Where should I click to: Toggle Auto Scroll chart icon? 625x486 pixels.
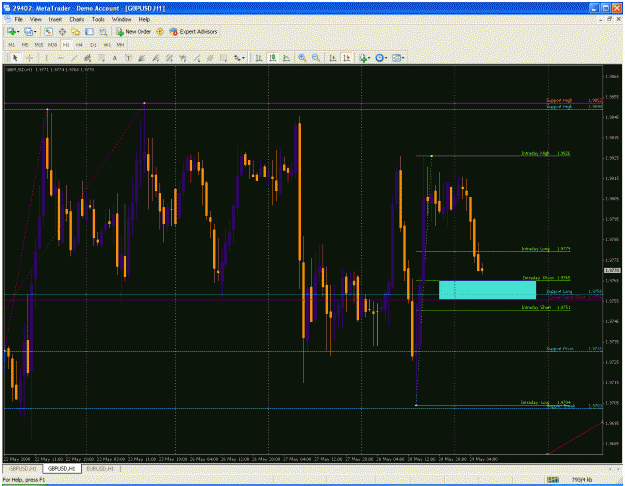click(x=333, y=58)
